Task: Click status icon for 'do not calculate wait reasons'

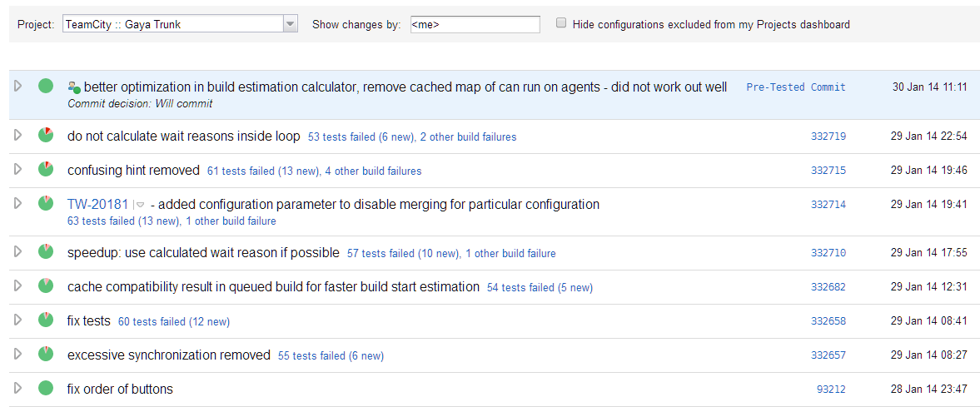Action: (x=46, y=135)
